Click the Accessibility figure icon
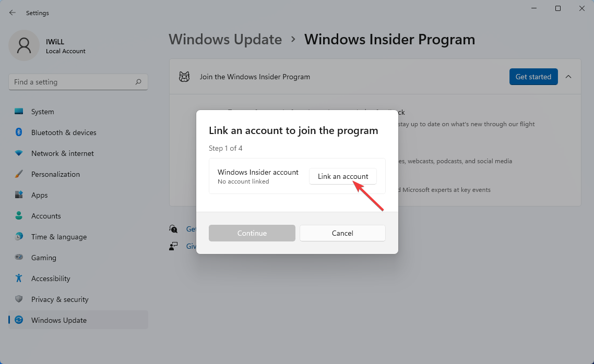 click(19, 278)
